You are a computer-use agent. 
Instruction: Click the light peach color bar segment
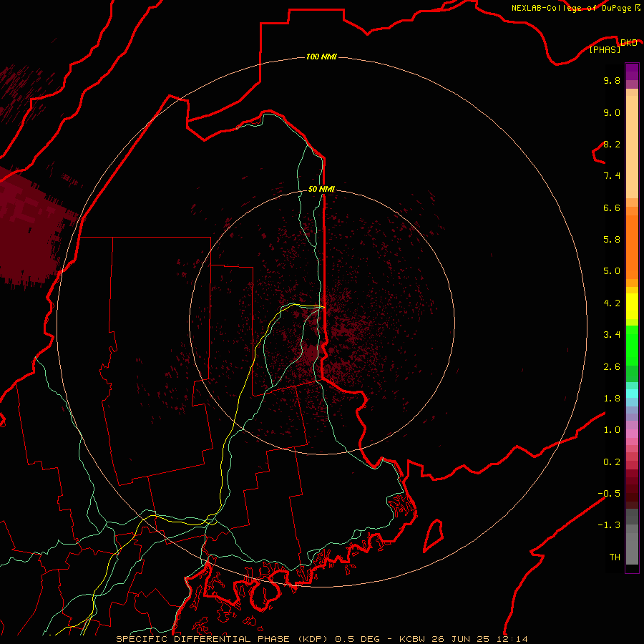pyautogui.click(x=632, y=147)
